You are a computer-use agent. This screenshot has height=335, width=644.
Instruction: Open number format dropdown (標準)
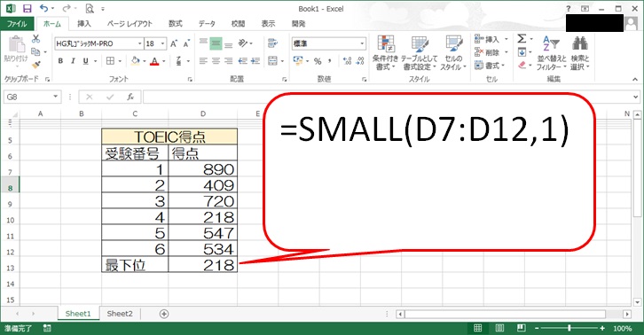(362, 43)
